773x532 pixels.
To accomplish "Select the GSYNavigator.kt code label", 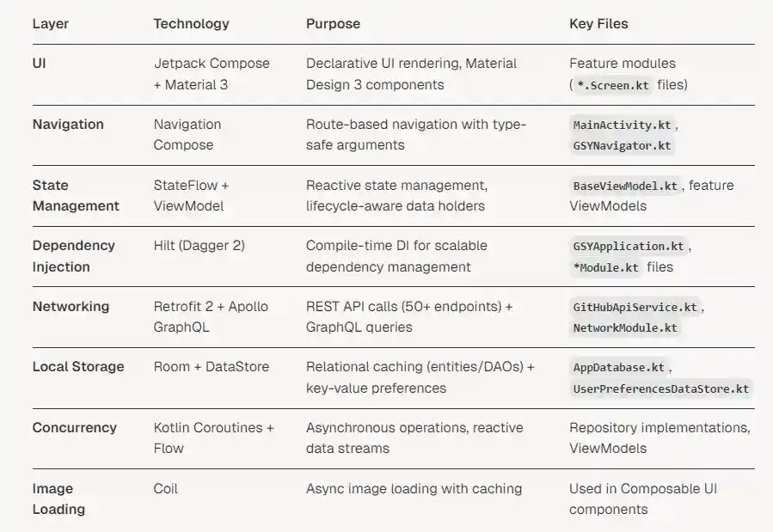I will tap(622, 145).
